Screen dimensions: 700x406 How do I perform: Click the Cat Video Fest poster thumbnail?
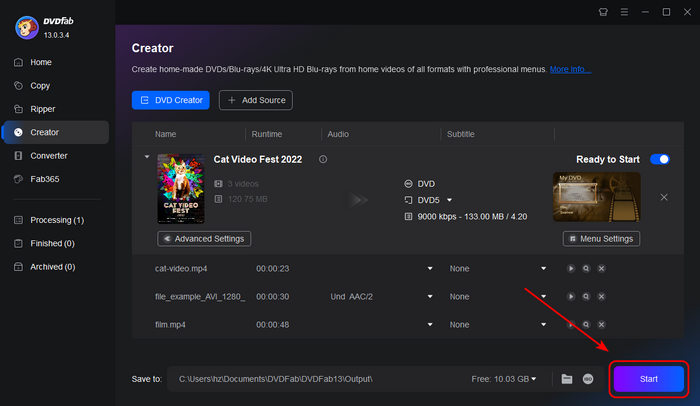point(181,188)
